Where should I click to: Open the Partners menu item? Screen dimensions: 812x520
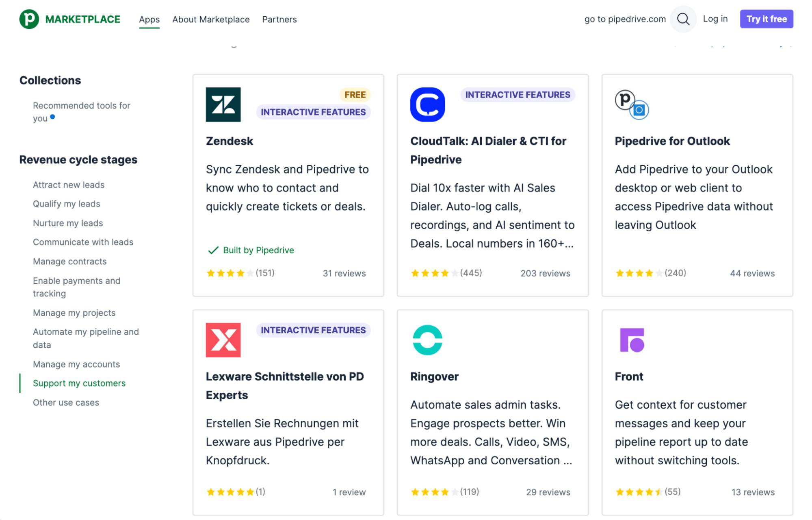pyautogui.click(x=279, y=20)
